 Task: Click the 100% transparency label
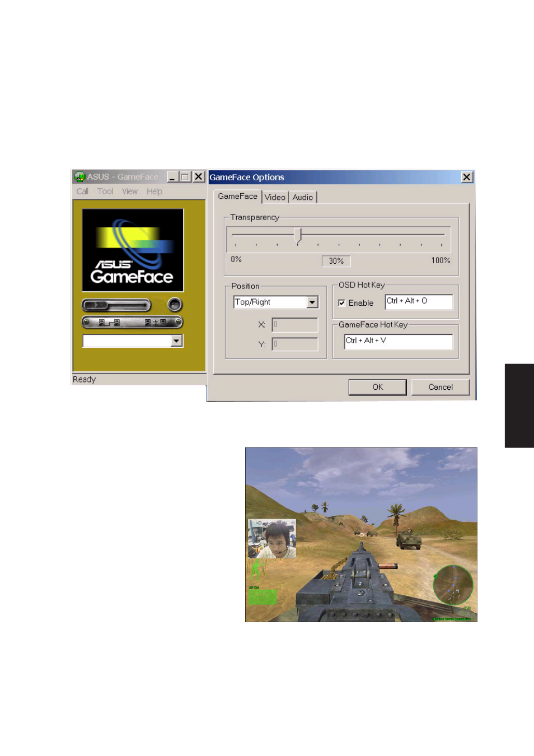point(441,260)
